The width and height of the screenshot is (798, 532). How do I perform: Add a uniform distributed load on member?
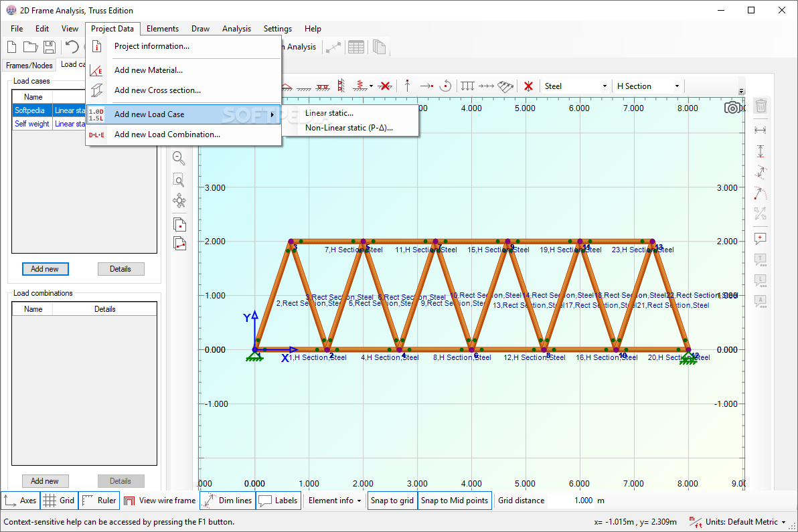(468, 86)
